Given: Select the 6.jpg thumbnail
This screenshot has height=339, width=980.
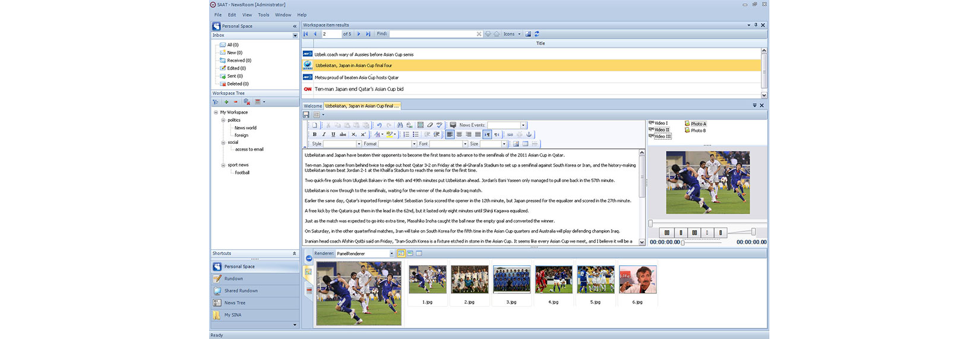Looking at the screenshot, I should point(637,280).
